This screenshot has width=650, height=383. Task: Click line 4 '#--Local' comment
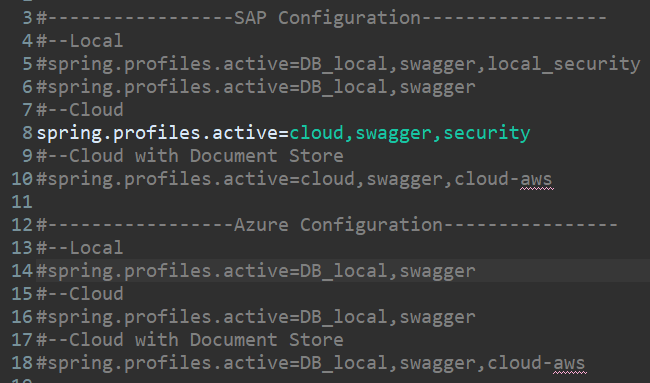point(80,41)
